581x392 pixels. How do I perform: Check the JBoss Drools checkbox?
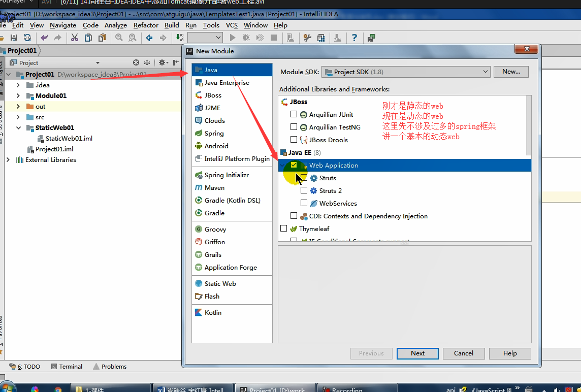pyautogui.click(x=294, y=139)
